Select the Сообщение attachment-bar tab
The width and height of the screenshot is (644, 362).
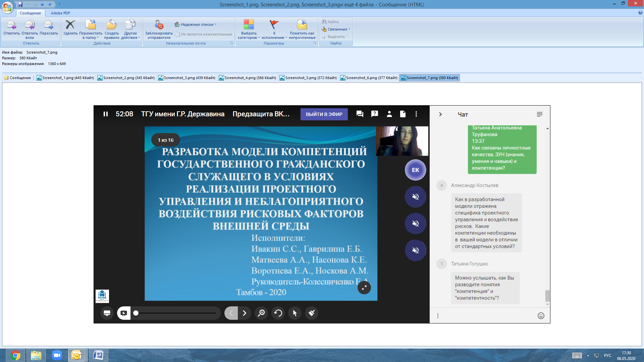[x=17, y=78]
